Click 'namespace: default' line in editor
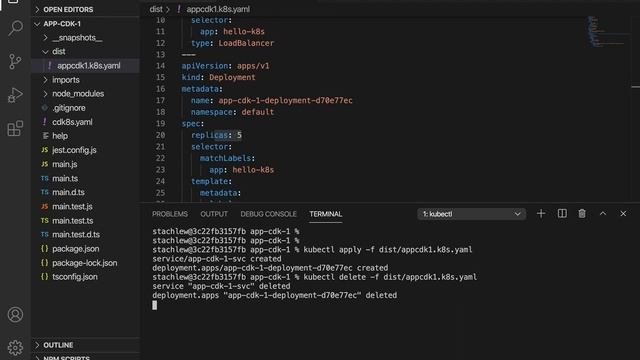Viewport: 640px width, 360px height. click(x=232, y=112)
